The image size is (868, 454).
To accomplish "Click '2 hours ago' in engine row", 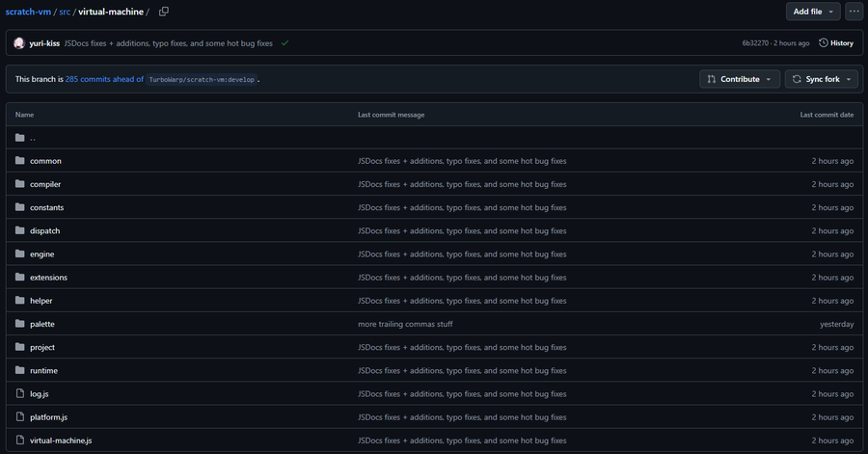I will click(x=832, y=254).
